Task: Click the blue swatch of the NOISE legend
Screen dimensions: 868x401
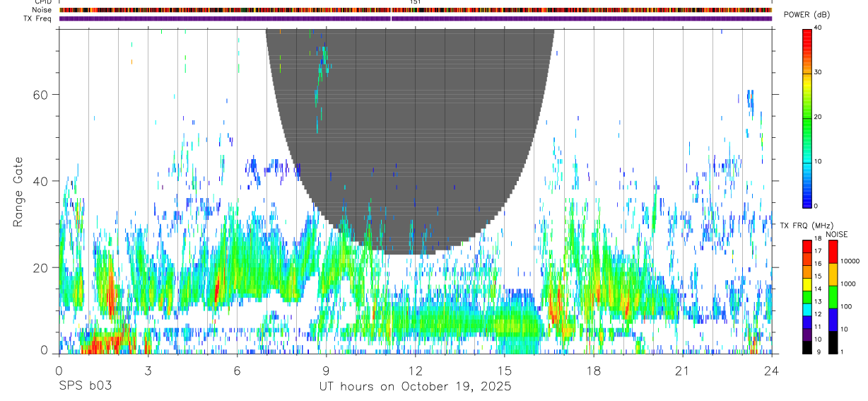Action: point(833,320)
